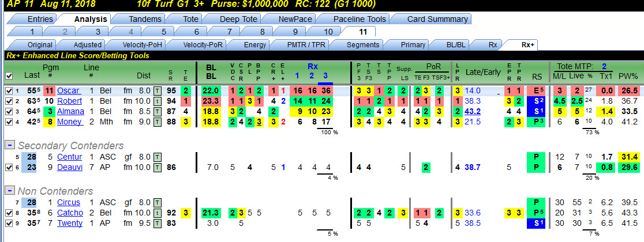Click the 43.2 Late/Early link for Almana
Screen dimensions: 644x242
point(473,111)
